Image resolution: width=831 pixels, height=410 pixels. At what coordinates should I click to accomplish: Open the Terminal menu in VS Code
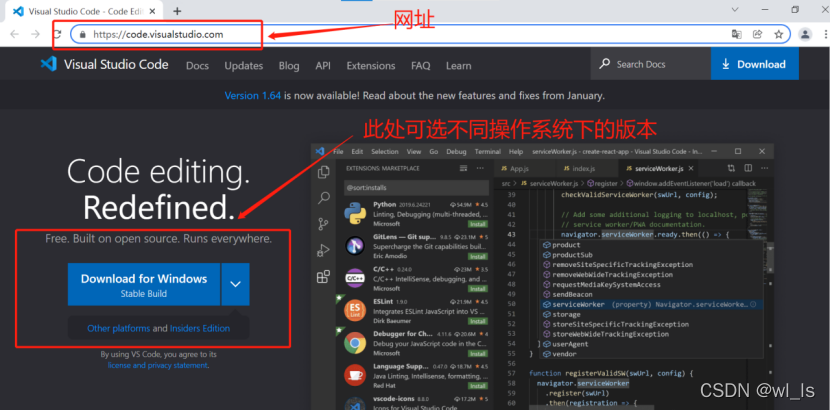(x=488, y=151)
